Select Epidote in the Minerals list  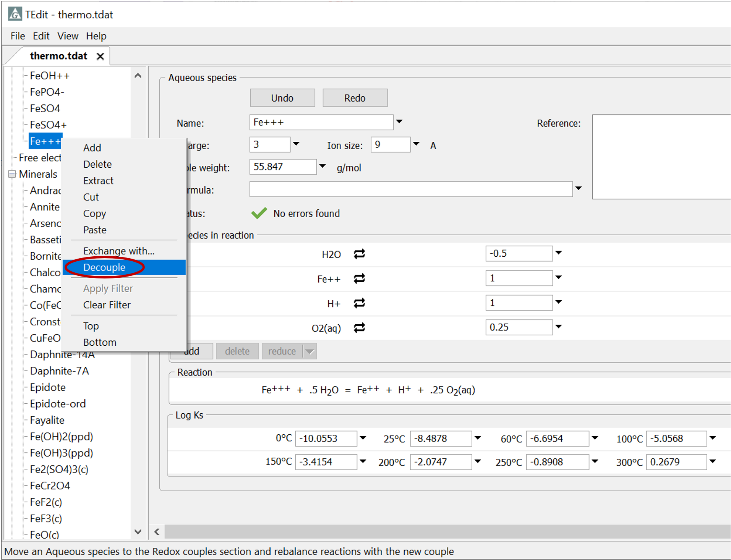(x=48, y=387)
